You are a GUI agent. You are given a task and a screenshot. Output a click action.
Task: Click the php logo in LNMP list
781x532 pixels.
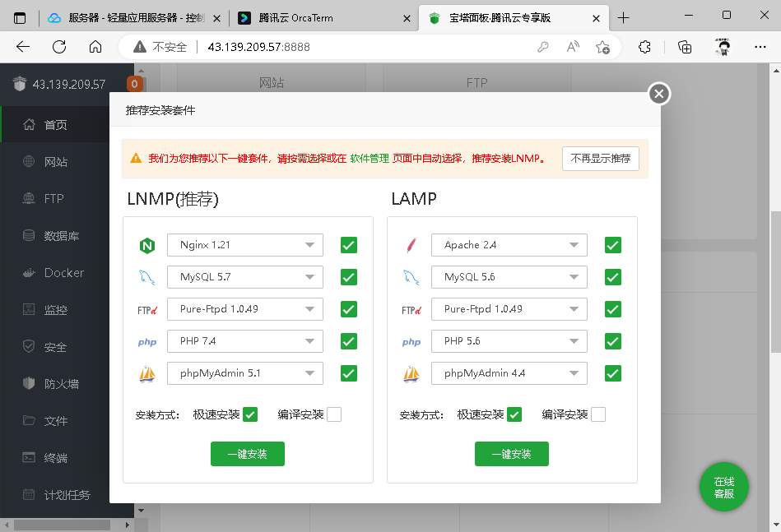pos(147,342)
